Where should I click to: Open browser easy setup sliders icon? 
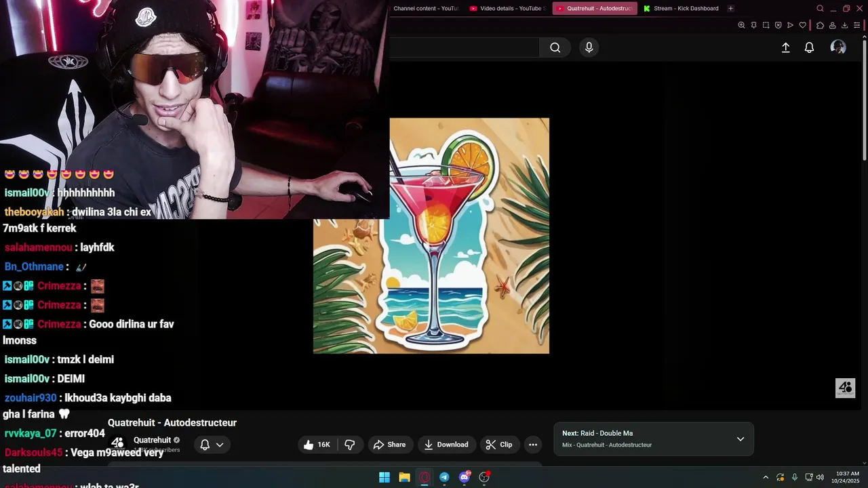(x=856, y=25)
